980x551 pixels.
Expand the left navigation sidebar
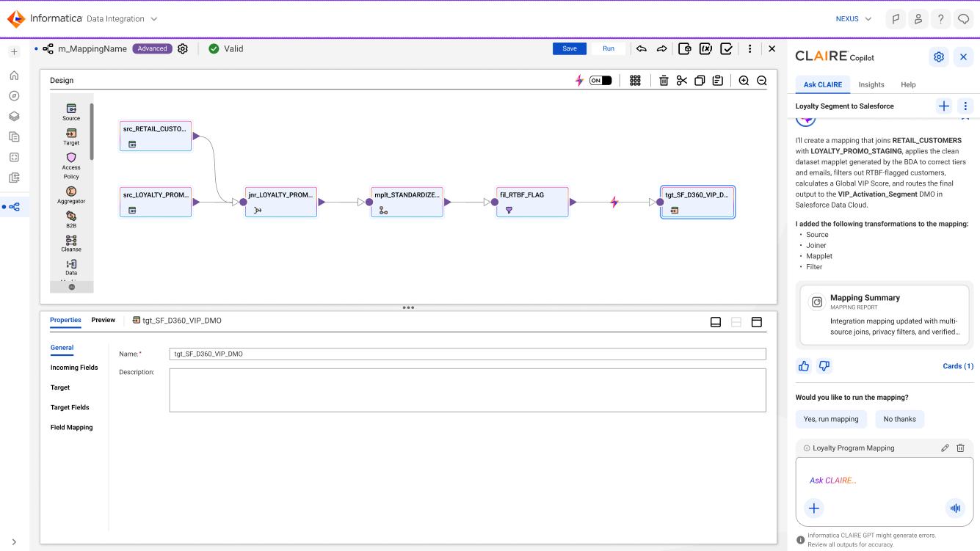click(14, 542)
